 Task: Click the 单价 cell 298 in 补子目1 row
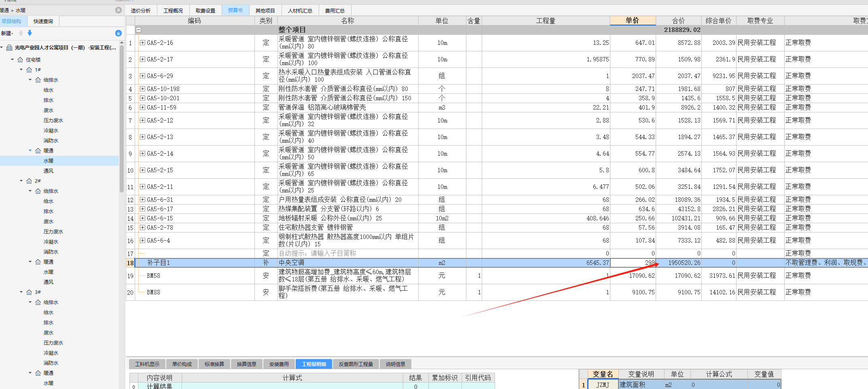pos(633,263)
